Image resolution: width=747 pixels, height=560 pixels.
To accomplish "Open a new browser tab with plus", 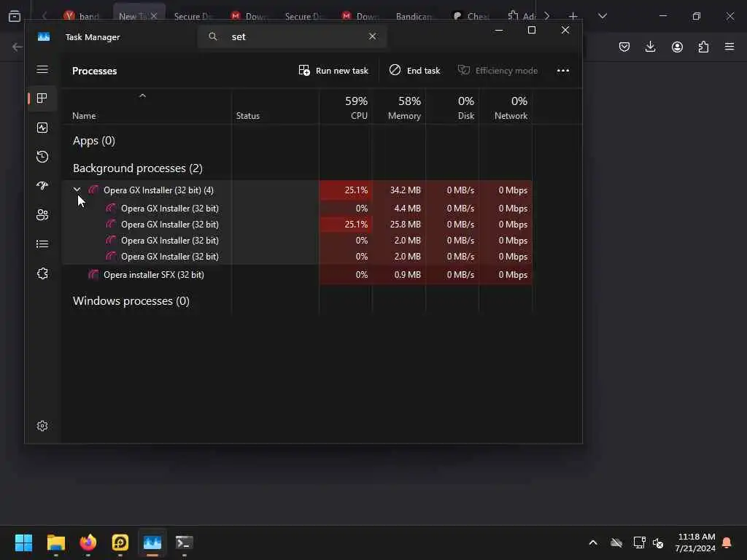I will 573,16.
